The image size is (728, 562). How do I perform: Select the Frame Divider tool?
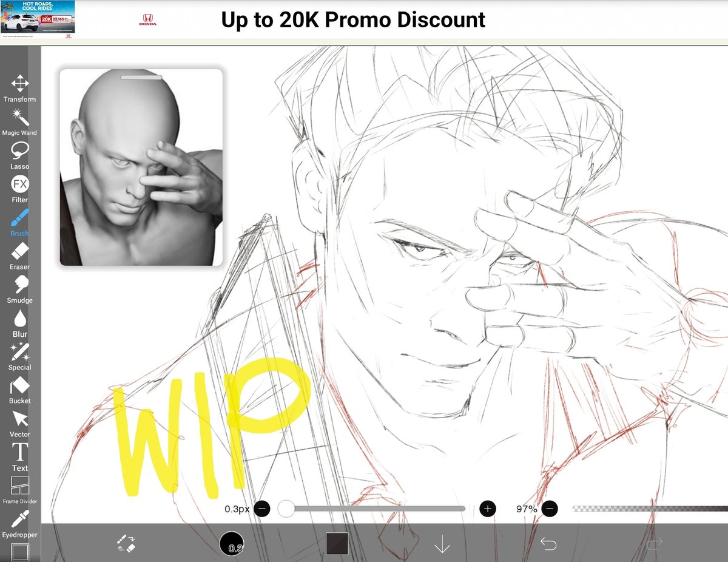click(x=20, y=490)
